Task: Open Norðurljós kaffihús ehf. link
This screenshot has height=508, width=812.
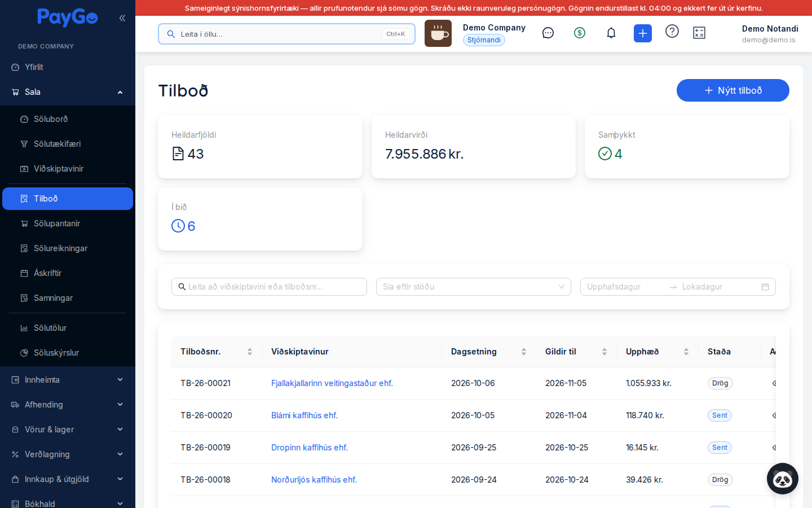Action: 314,480
